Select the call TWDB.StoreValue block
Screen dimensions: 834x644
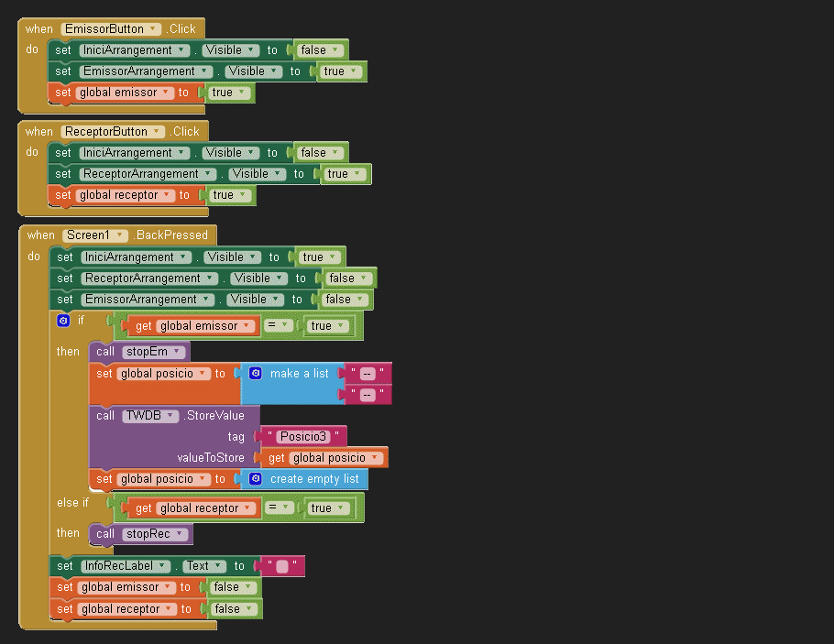tap(106, 416)
